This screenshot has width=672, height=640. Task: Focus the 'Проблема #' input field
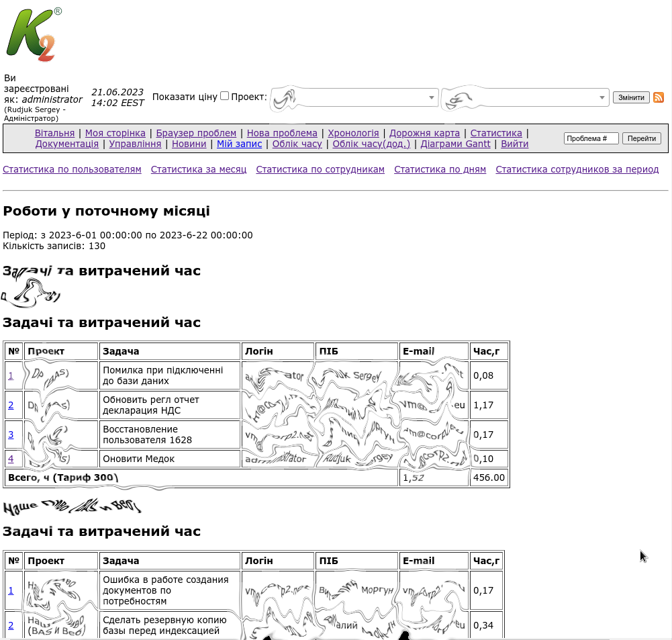[591, 138]
